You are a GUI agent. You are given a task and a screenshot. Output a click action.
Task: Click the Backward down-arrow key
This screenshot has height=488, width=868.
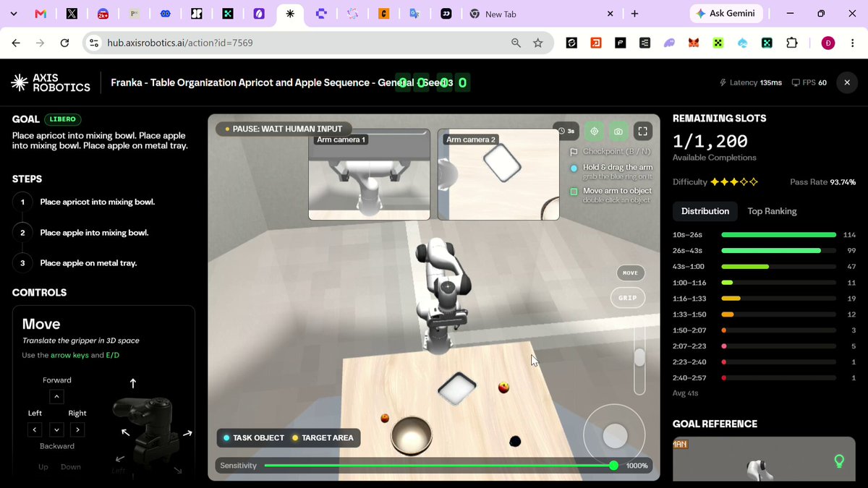tap(56, 429)
